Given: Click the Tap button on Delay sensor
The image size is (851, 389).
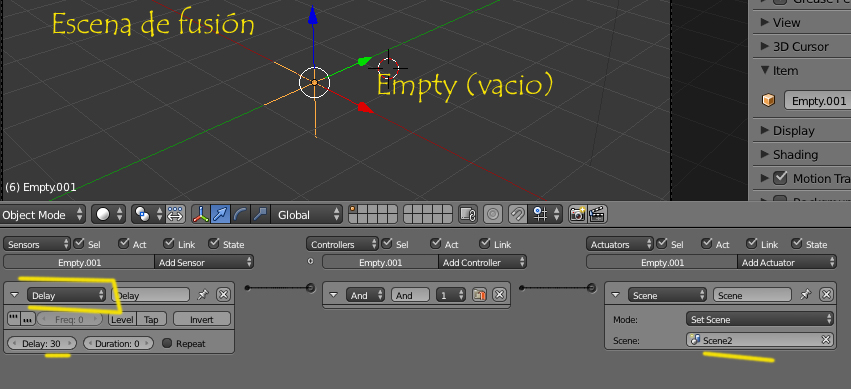Looking at the screenshot, I should (151, 319).
